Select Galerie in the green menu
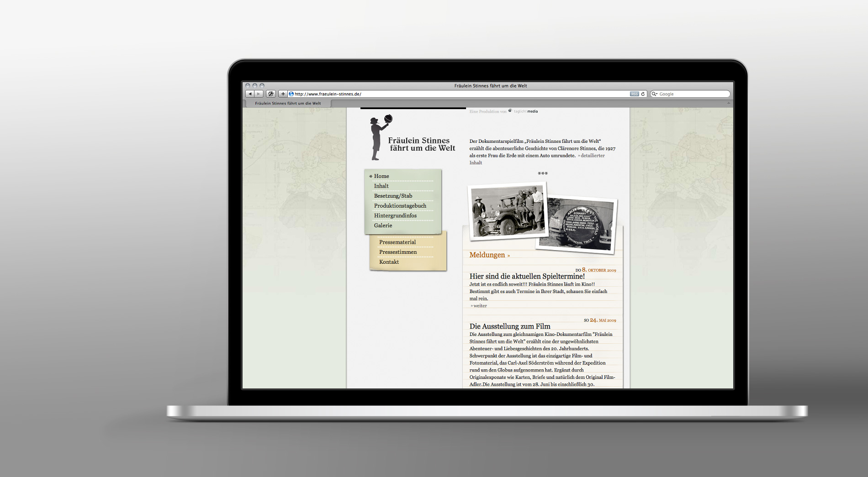The height and width of the screenshot is (477, 868). (x=383, y=225)
